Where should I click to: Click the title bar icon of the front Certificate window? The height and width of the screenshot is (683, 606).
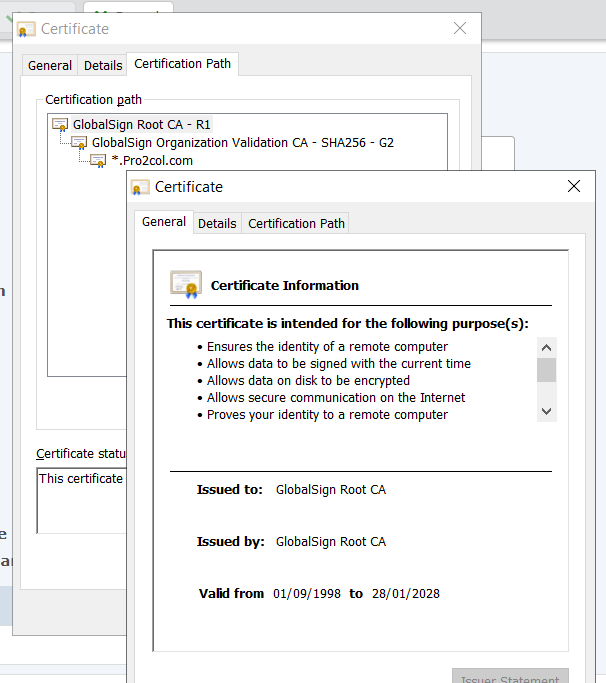coord(140,187)
